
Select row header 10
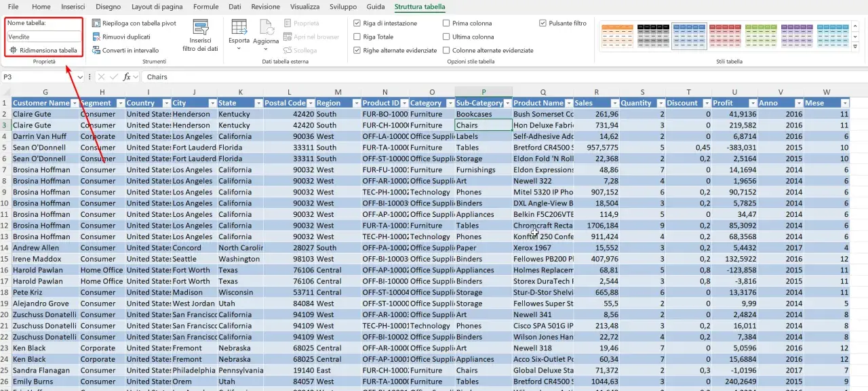tap(5, 203)
